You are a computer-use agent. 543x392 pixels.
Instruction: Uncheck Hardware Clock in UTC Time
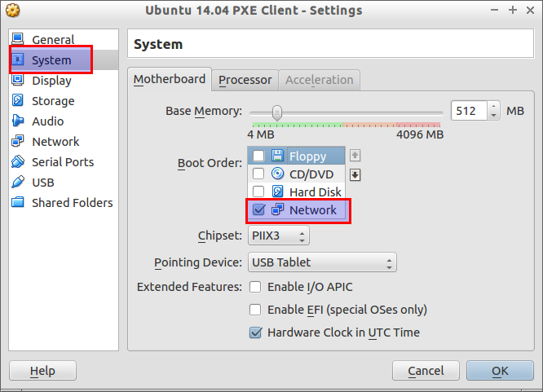coord(255,333)
